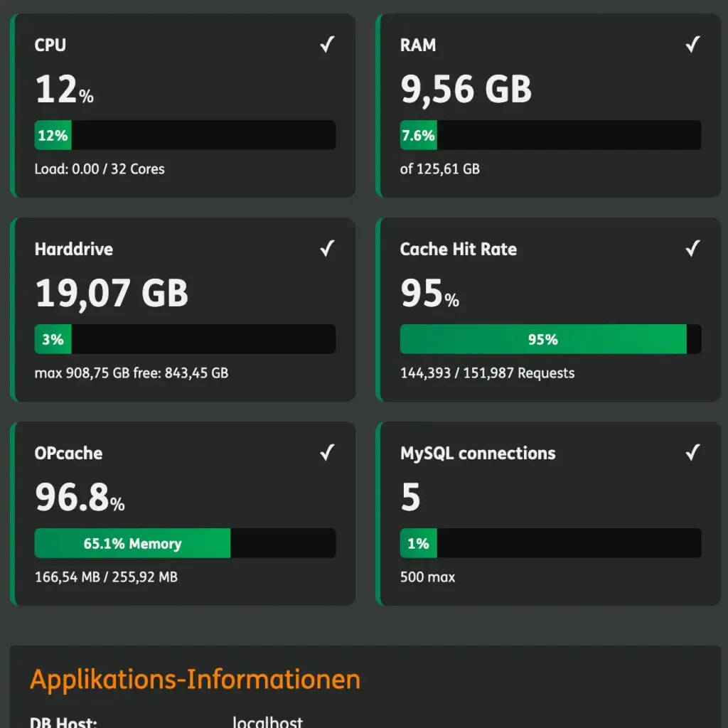Click the RAM card checkmark icon
This screenshot has width=728, height=728.
point(692,45)
